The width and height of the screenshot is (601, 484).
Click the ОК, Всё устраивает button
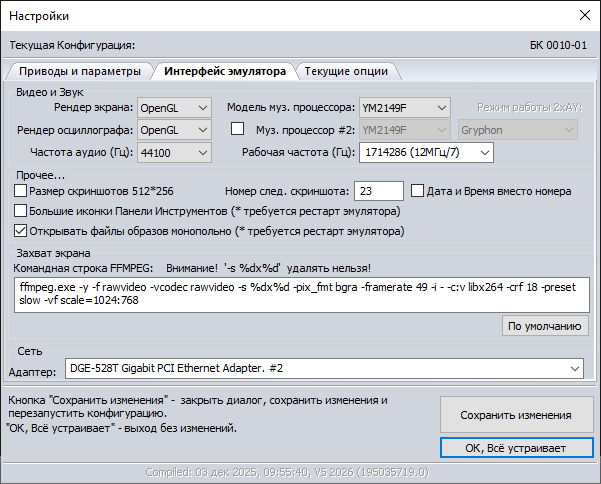(514, 447)
